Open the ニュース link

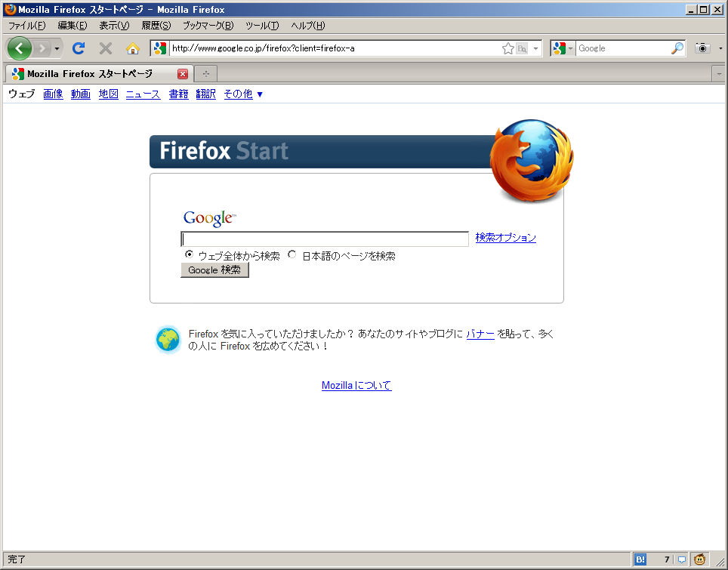[x=143, y=94]
